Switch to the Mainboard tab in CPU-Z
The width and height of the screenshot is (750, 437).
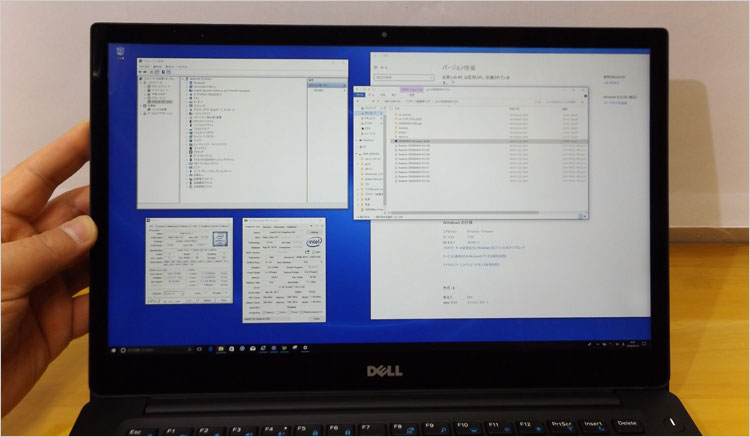coord(171,224)
